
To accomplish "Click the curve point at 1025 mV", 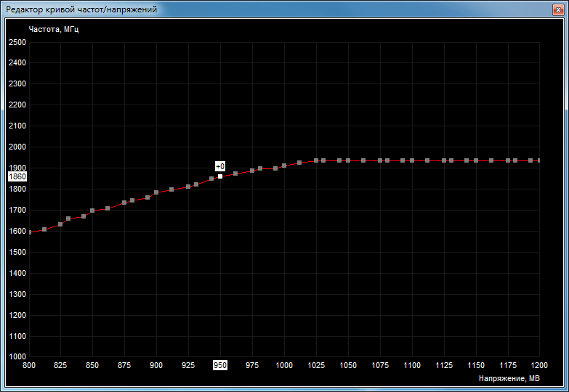I will click(x=316, y=160).
